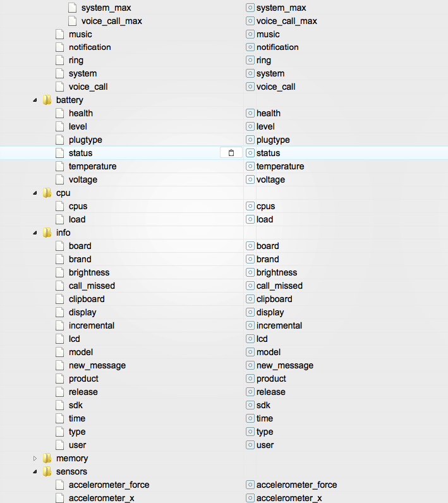
Task: Click the target icon beside right-column status
Action: 250,153
